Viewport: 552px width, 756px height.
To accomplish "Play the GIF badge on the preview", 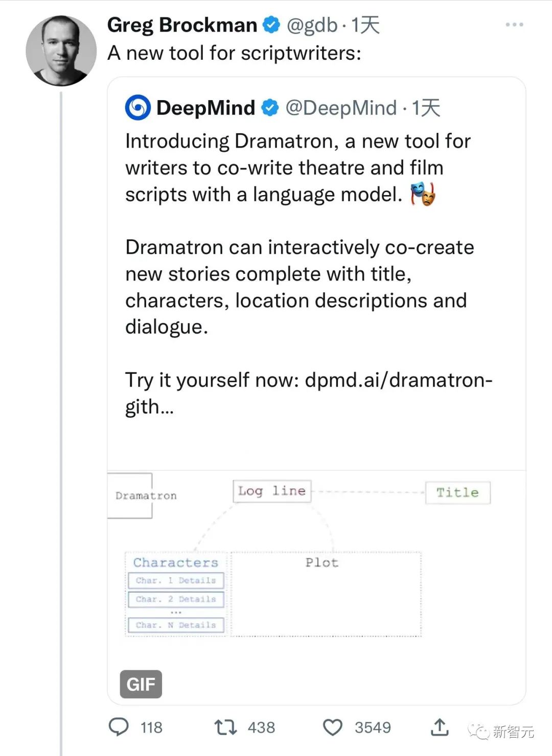I will click(141, 684).
